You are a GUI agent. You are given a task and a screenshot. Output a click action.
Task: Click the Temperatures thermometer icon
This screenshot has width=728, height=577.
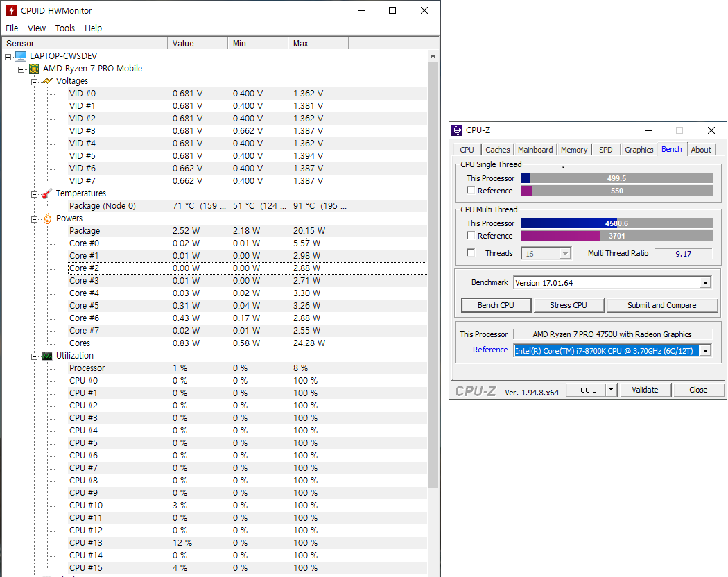pos(46,193)
